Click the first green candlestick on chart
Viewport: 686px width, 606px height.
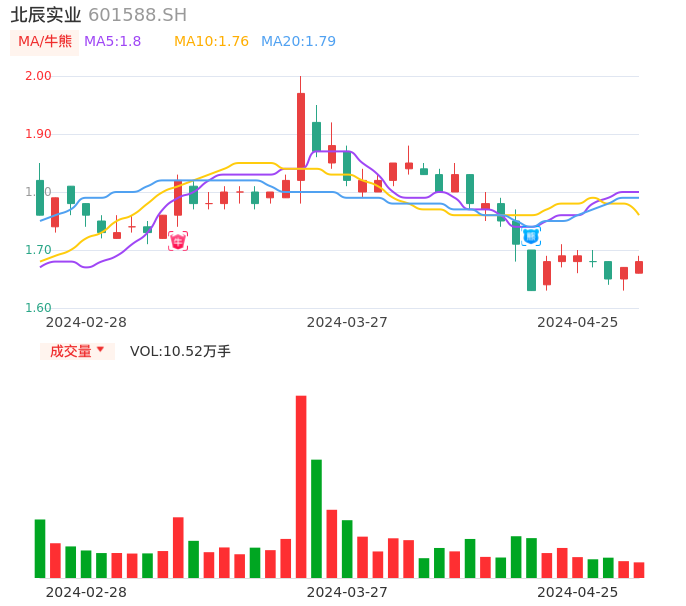point(40,197)
